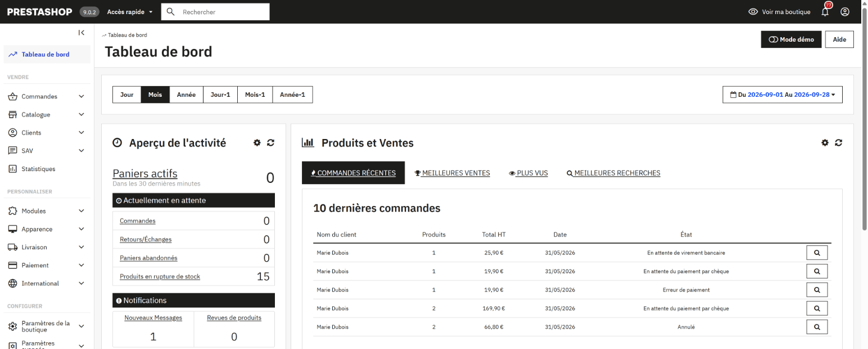The image size is (868, 349).
Task: Expand the Commandes submenu chevron
Action: tap(82, 97)
